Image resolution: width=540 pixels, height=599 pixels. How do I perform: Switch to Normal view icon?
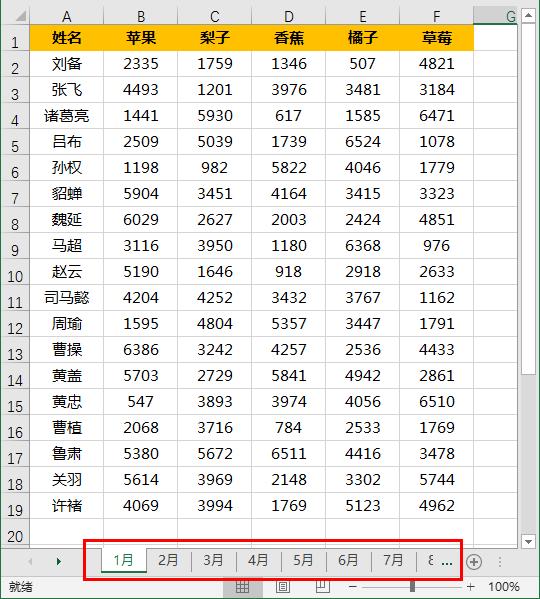tap(242, 587)
